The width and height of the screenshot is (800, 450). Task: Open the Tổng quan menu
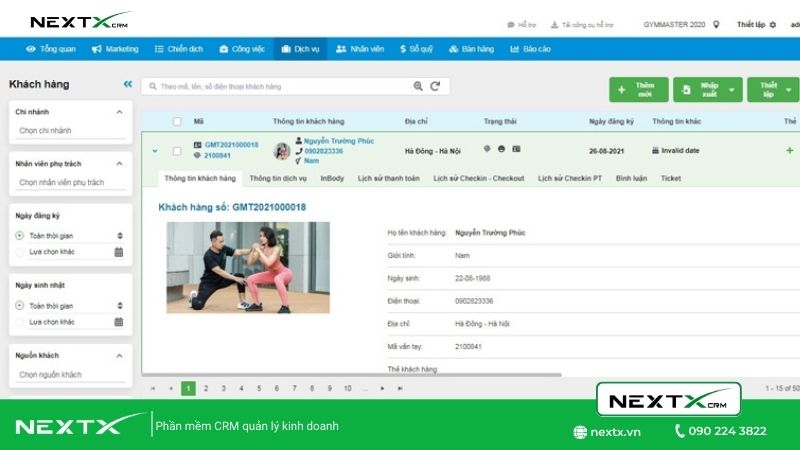(51, 49)
